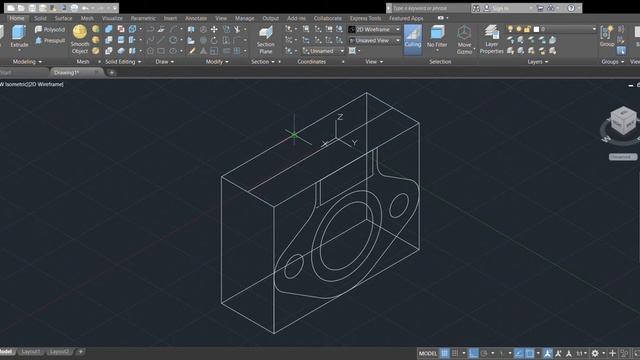The image size is (640, 360).
Task: Click the Solid Union icon in Solid Editing
Action: pos(109,29)
